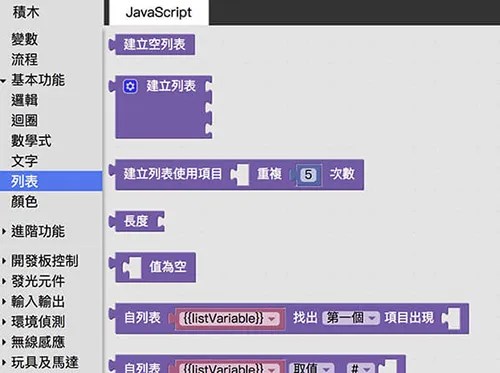Screen dimensions: 500x373
Task: Open the 流程 category
Action: click(25, 60)
